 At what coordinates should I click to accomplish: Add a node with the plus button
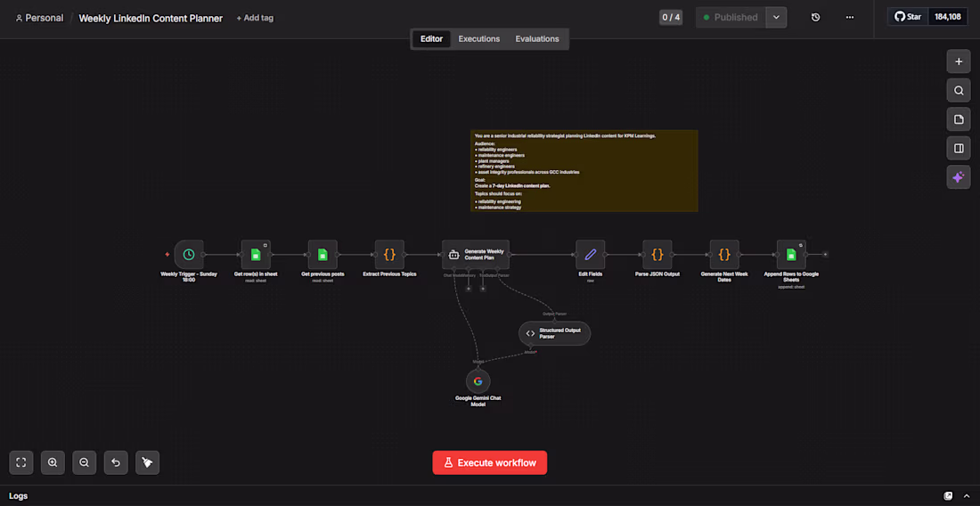(958, 61)
